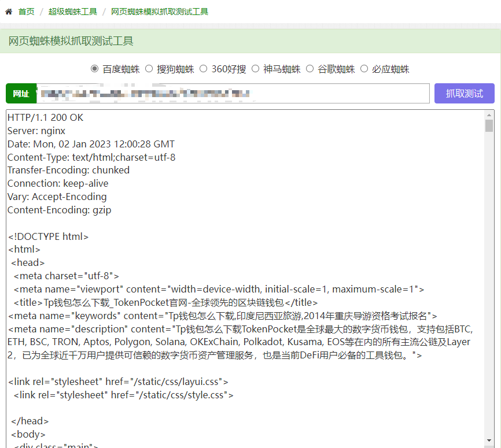Click the meta viewport line
The image size is (501, 448).
[219, 289]
